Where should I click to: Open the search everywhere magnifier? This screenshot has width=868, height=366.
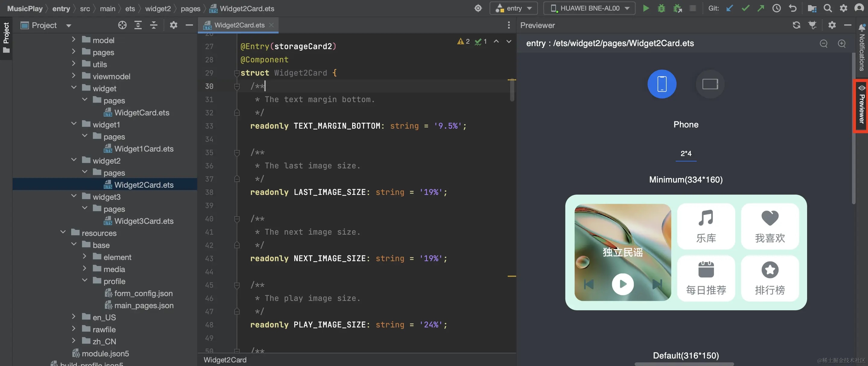tap(828, 8)
